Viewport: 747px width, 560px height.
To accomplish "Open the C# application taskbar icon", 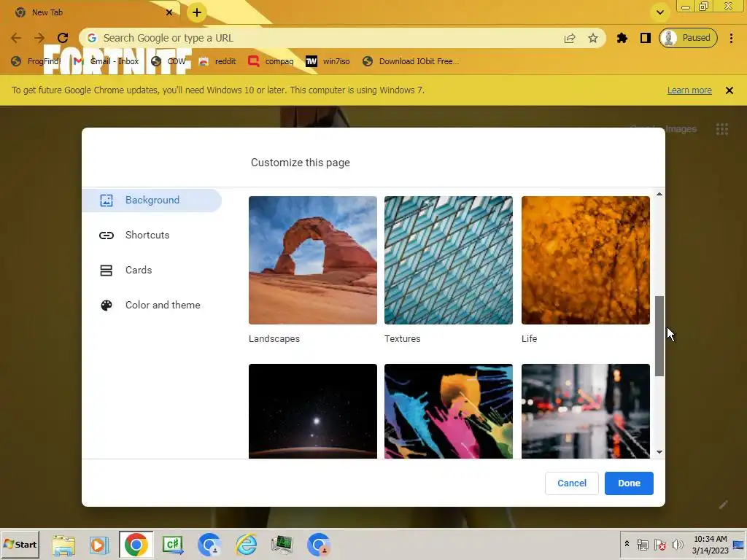I will pyautogui.click(x=172, y=545).
